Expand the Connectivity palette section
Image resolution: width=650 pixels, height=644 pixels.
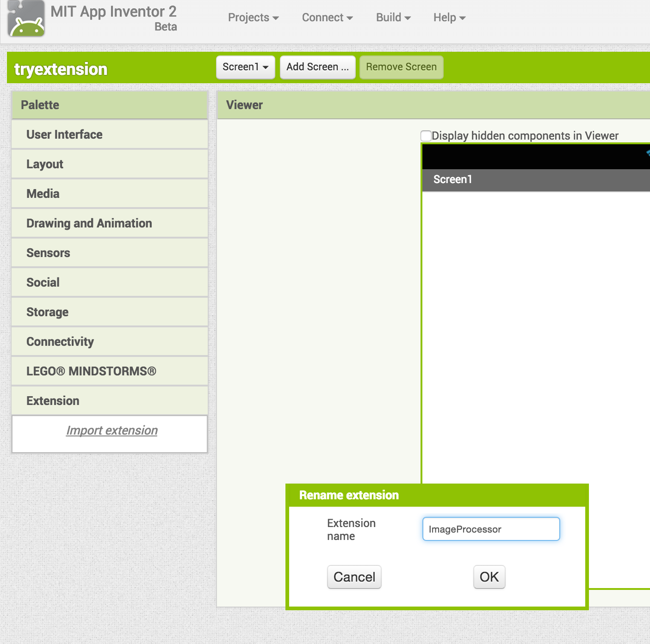tap(110, 342)
